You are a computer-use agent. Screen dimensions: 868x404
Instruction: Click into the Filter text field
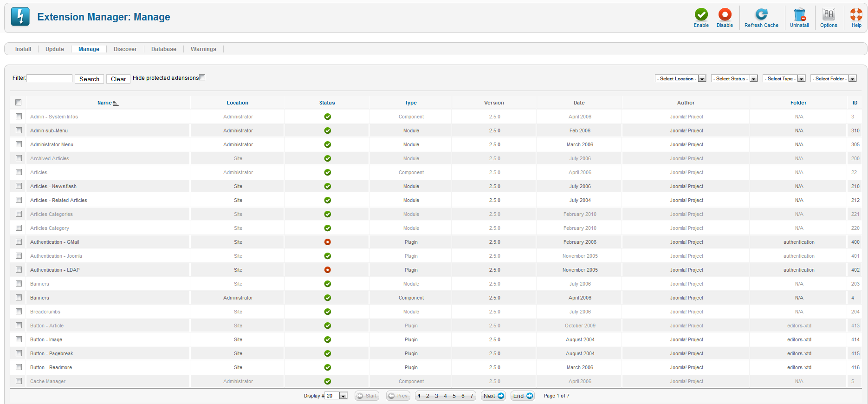point(49,78)
